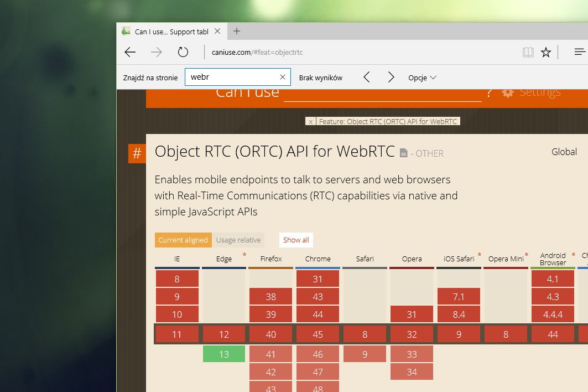Clear the find box text with X

pos(283,77)
